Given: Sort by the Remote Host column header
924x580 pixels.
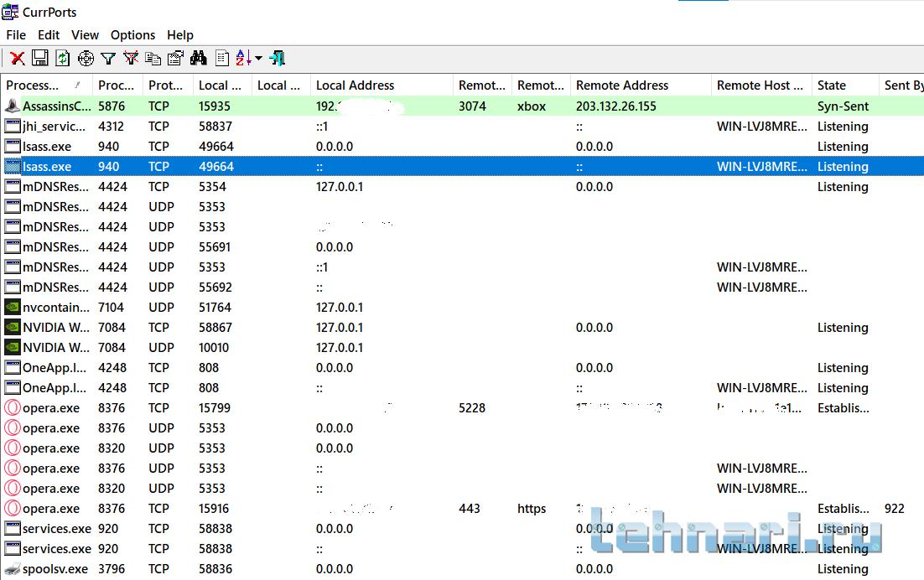Looking at the screenshot, I should coord(761,85).
